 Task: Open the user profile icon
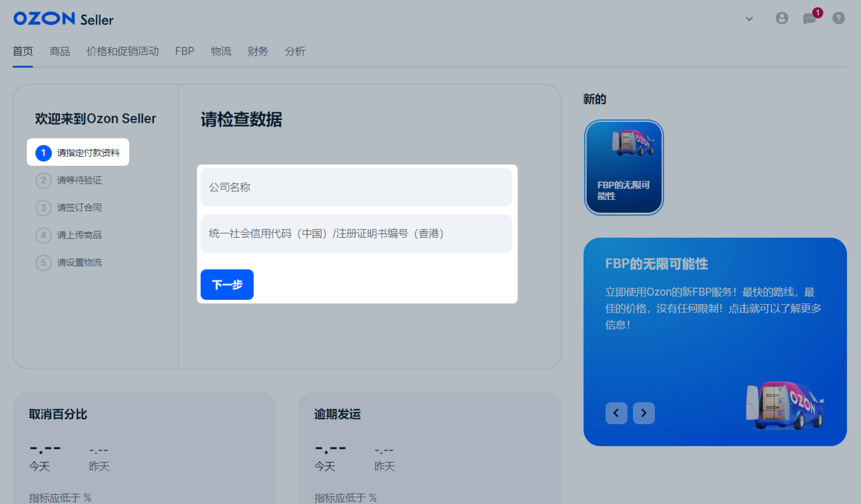[x=782, y=19]
